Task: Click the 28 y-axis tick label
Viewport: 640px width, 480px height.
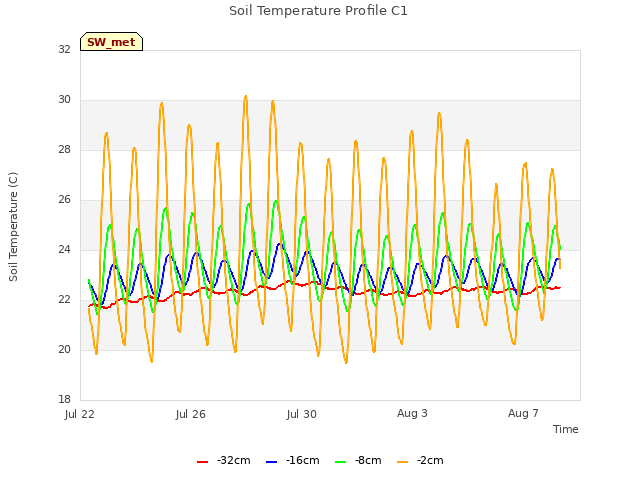Action: click(x=64, y=150)
